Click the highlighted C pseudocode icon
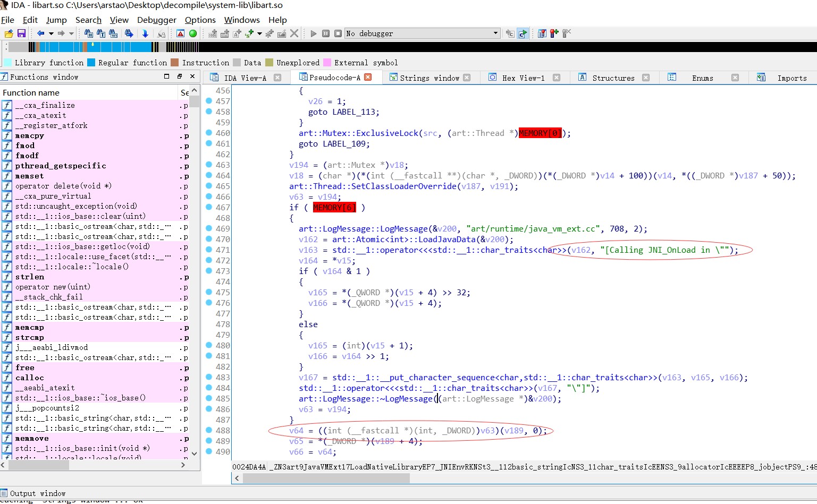The image size is (817, 504). pyautogui.click(x=523, y=33)
